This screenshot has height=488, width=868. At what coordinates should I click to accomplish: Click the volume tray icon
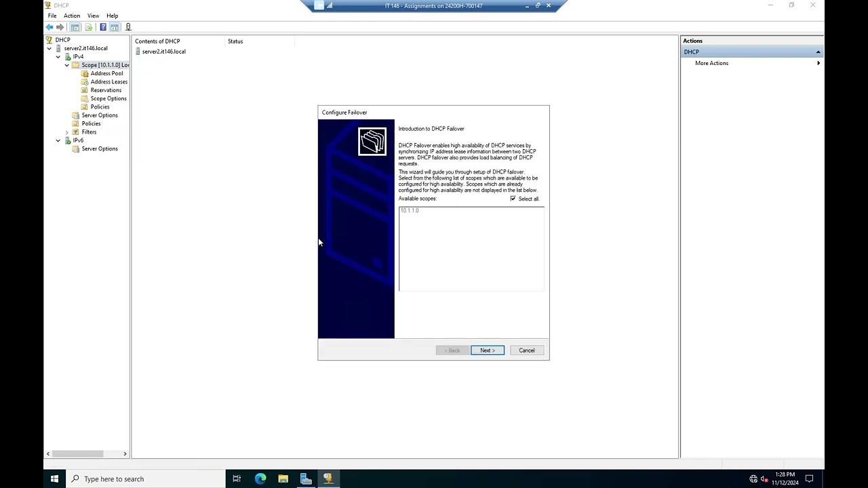(764, 479)
